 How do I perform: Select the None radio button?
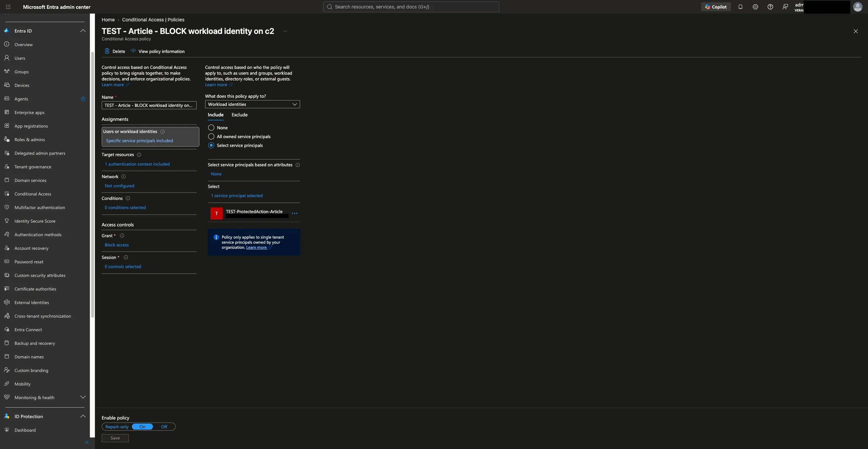click(x=211, y=128)
